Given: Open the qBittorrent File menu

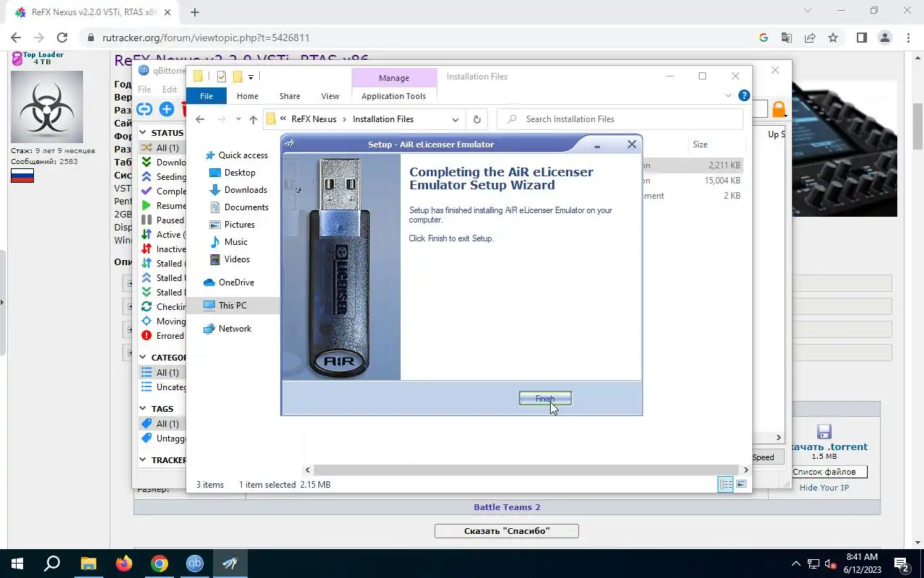Looking at the screenshot, I should [144, 90].
